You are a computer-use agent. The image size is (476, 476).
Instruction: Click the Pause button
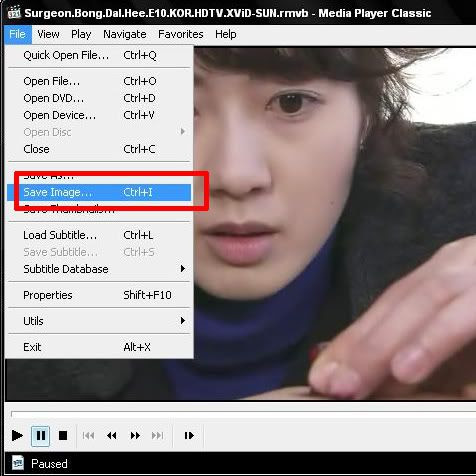point(41,435)
